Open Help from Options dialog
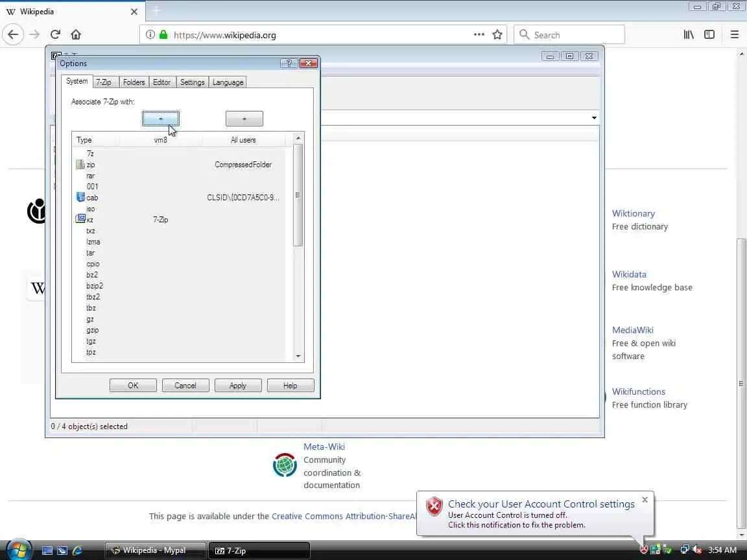The height and width of the screenshot is (560, 747). 290,385
